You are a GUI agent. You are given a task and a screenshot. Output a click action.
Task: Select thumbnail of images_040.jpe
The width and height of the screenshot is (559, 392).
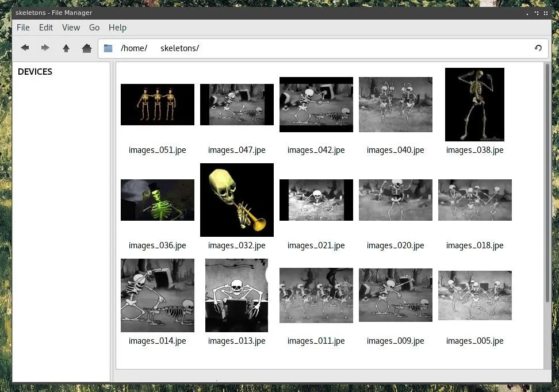point(396,105)
